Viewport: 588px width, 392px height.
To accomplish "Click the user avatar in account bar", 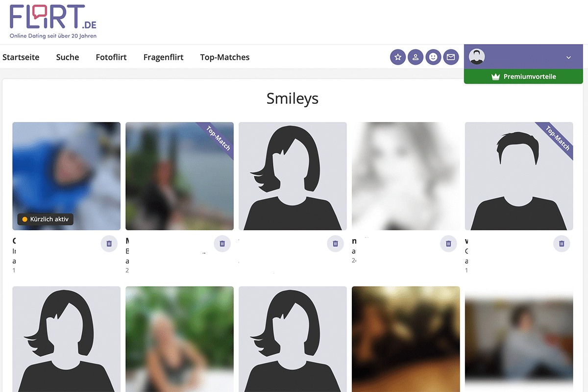I will [477, 57].
